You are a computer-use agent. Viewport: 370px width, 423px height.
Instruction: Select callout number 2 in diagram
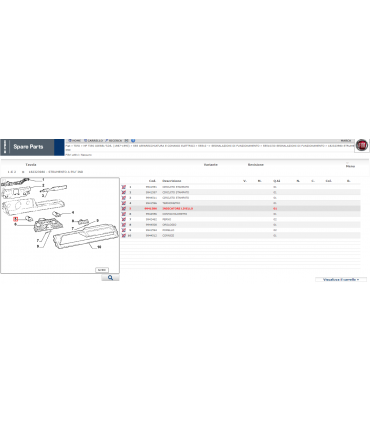[43, 185]
